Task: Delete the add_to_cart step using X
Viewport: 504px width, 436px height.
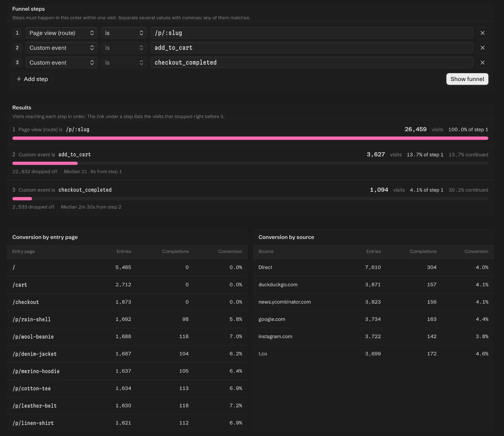Action: coord(482,48)
